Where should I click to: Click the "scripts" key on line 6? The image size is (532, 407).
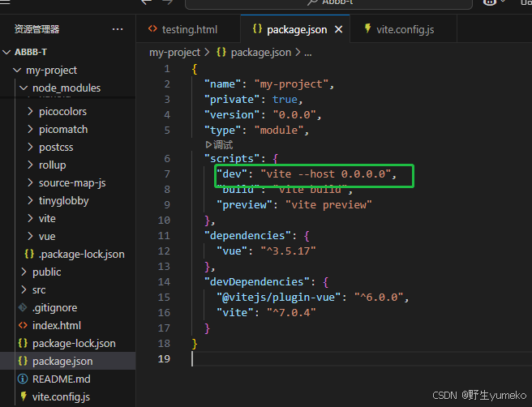pos(232,158)
